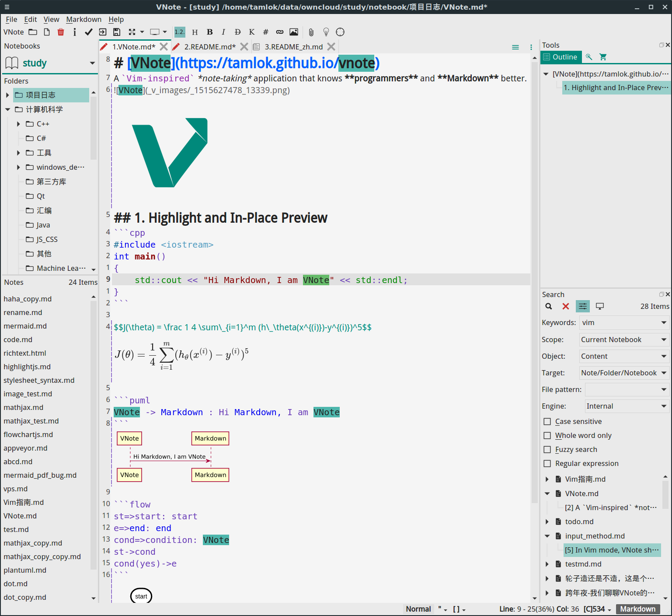Switch to the 3.README_zh.md tab
672x616 pixels.
pos(294,47)
